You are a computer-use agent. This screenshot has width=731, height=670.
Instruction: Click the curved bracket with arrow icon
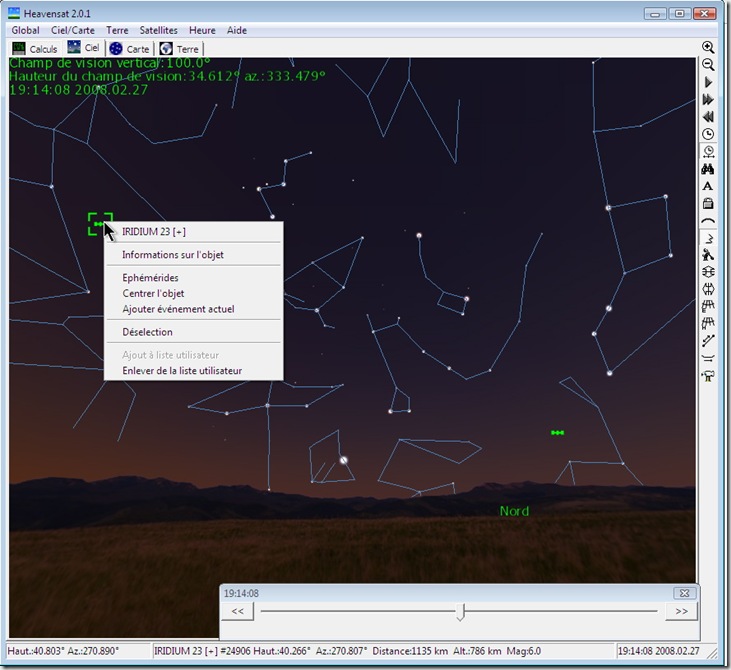[708, 358]
